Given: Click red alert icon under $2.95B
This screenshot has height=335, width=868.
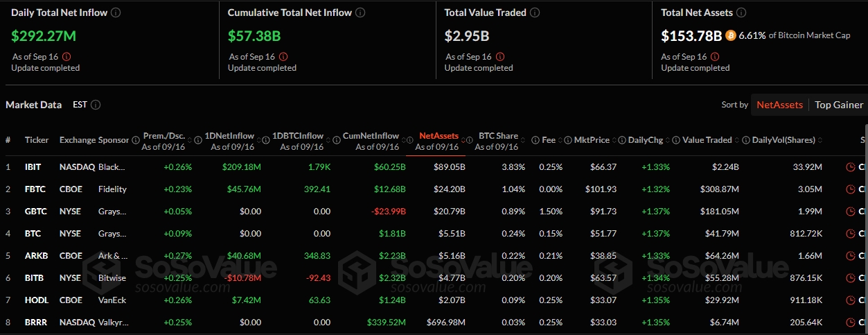Looking at the screenshot, I should click(500, 57).
